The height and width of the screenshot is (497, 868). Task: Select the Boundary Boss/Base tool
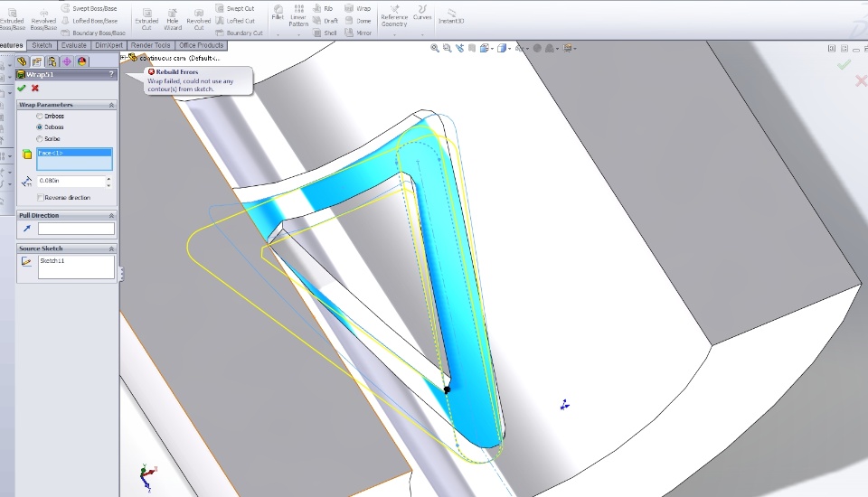(92, 33)
